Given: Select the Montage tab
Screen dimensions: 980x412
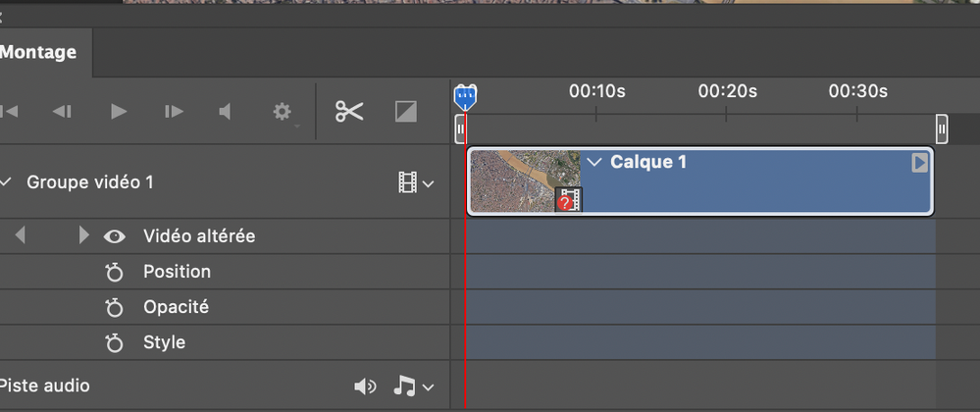Looking at the screenshot, I should click(37, 51).
